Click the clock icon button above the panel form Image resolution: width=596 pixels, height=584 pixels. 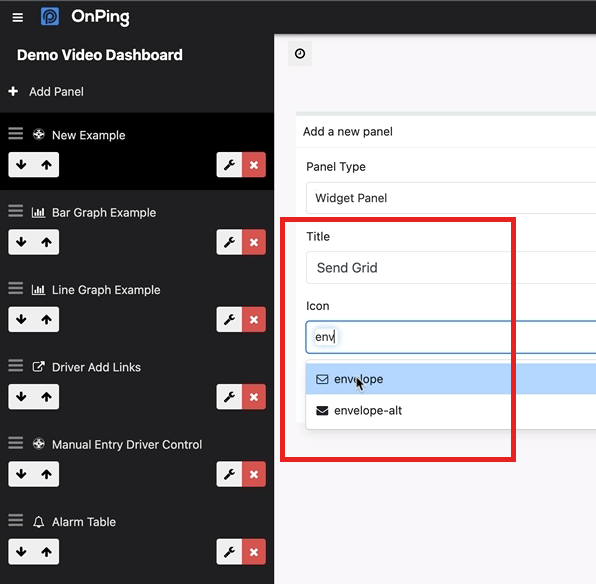click(300, 54)
